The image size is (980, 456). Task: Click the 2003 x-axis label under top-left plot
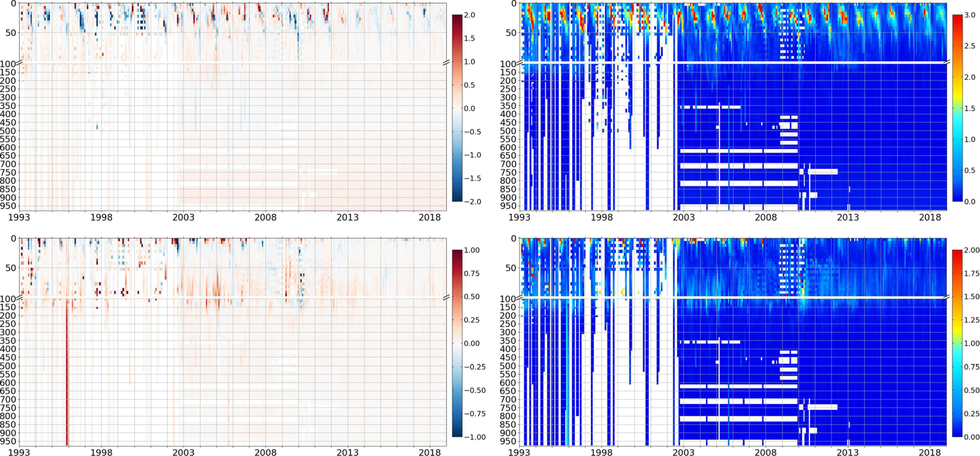coord(183,217)
